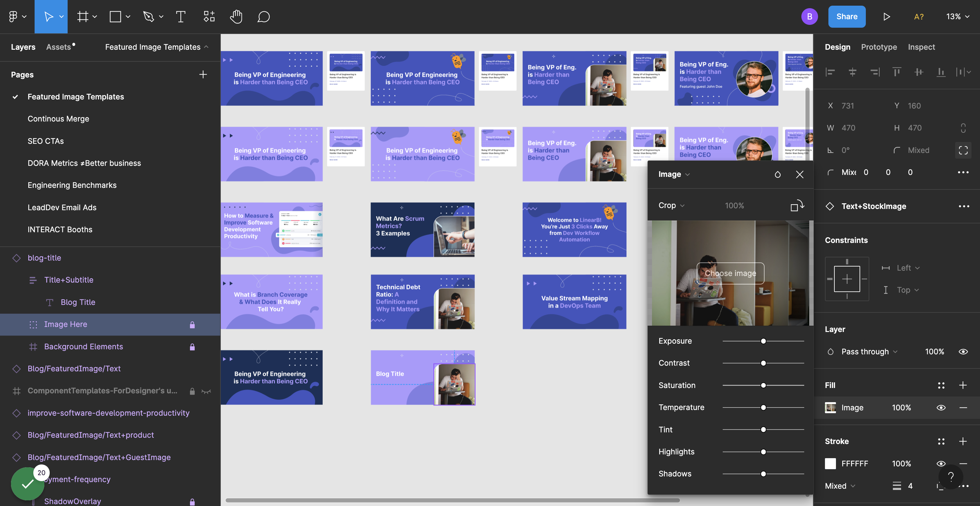This screenshot has width=980, height=506.
Task: Open the SEO CTAs page
Action: [x=46, y=141]
